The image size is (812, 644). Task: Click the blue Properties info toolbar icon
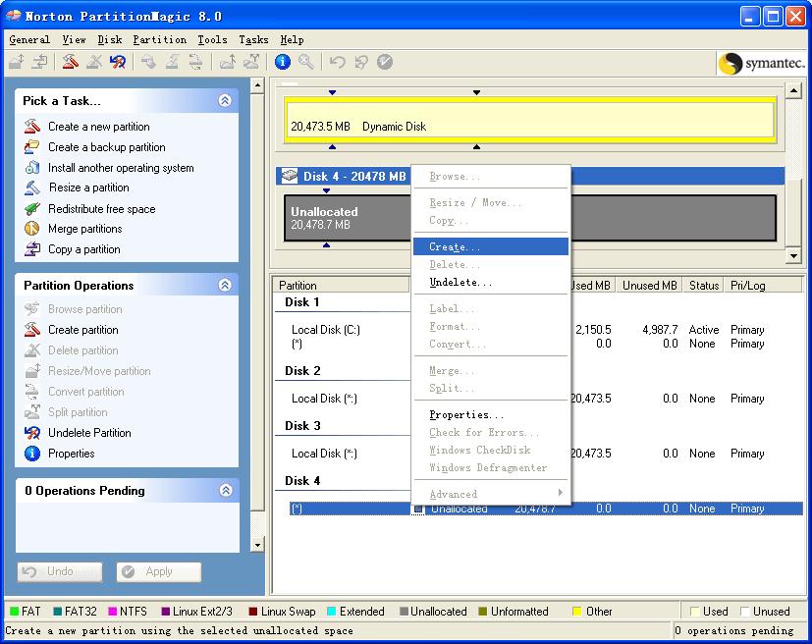coord(283,62)
